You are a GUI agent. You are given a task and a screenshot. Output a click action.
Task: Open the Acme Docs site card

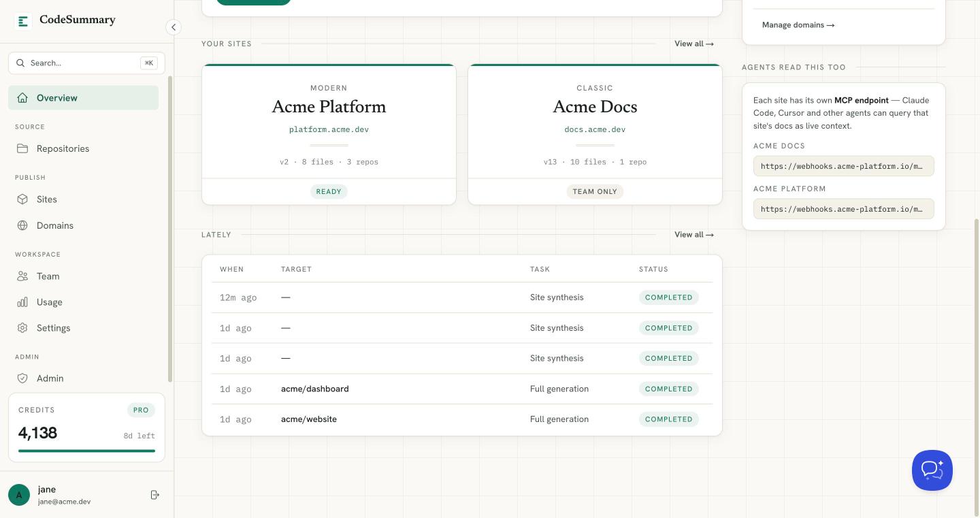(x=595, y=134)
